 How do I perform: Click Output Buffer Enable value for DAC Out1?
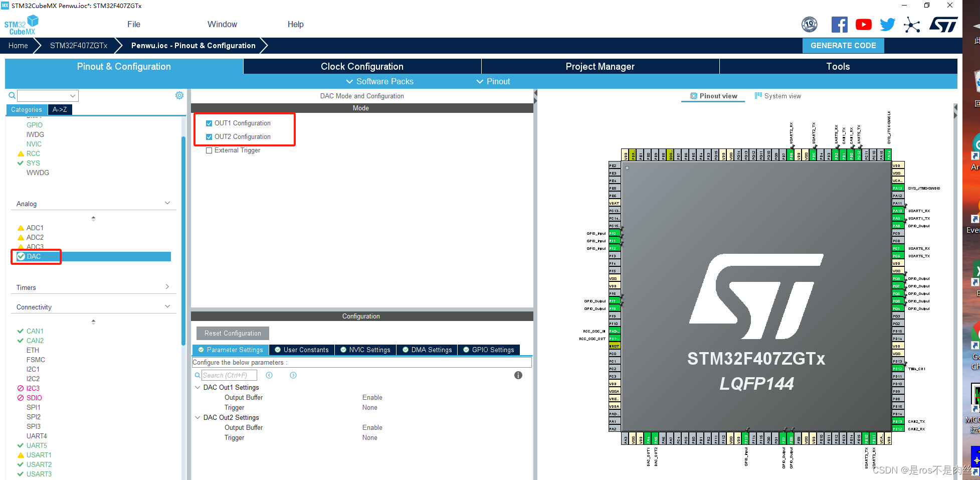372,397
